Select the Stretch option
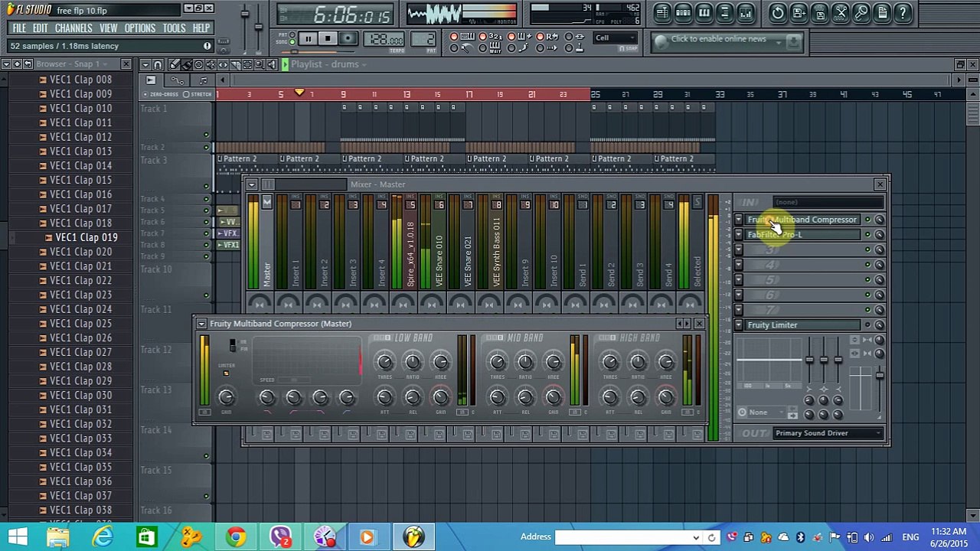980x551 pixels. pos(198,94)
